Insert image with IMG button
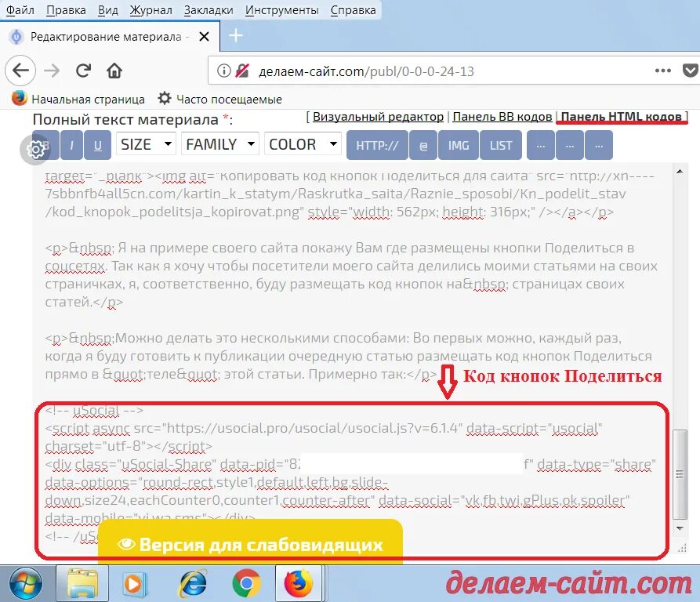This screenshot has height=602, width=700. 459,145
